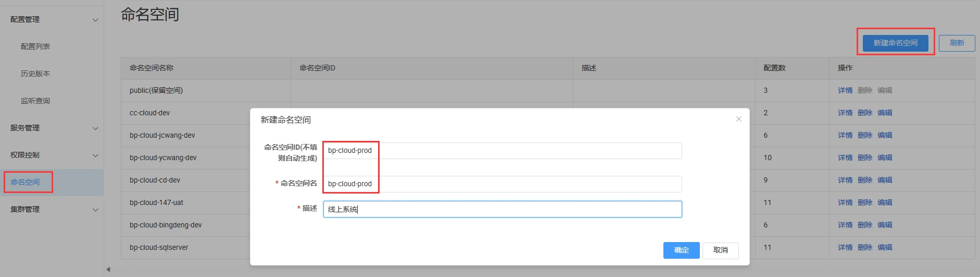
Task: Collapse the 服务管理 sidebar section
Action: tap(95, 128)
